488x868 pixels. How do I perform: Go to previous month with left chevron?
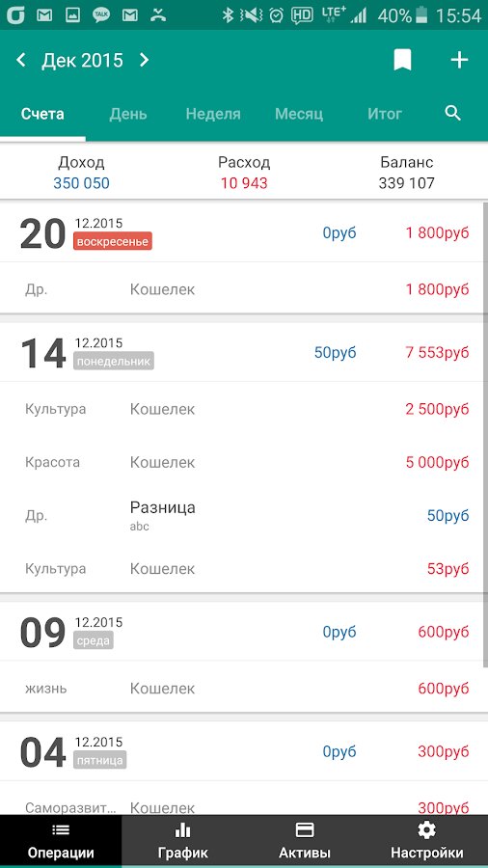coord(21,60)
